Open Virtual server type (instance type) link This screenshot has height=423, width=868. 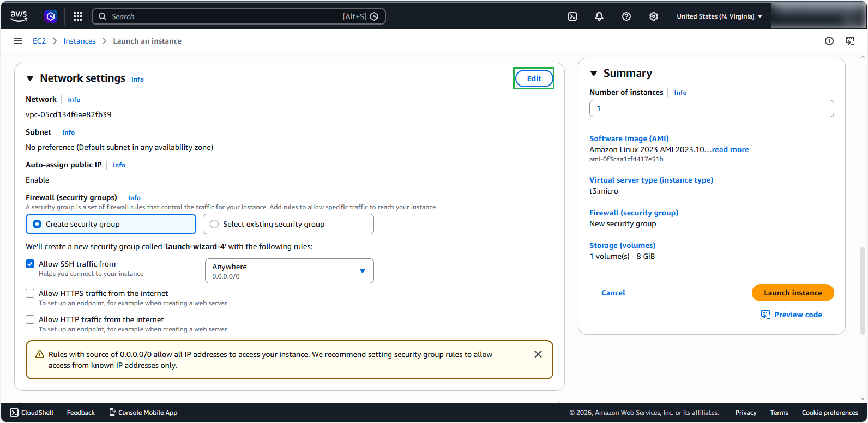pos(651,180)
